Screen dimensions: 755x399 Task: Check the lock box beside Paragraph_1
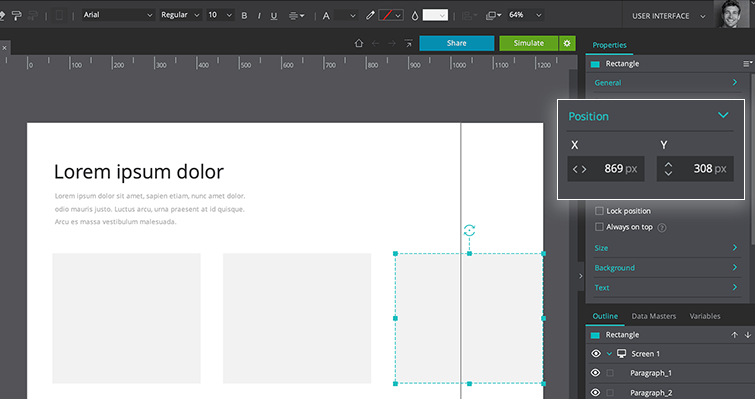610,373
